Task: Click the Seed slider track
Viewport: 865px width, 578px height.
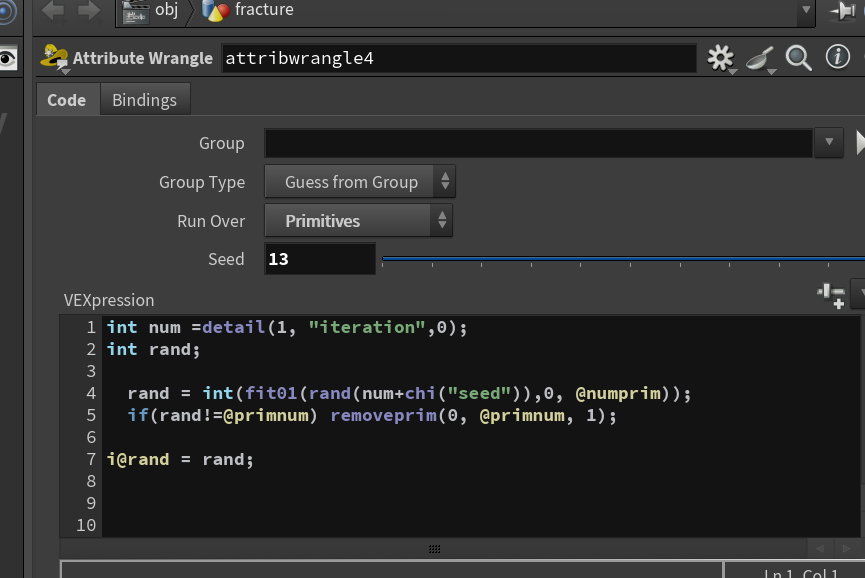Action: click(x=623, y=258)
